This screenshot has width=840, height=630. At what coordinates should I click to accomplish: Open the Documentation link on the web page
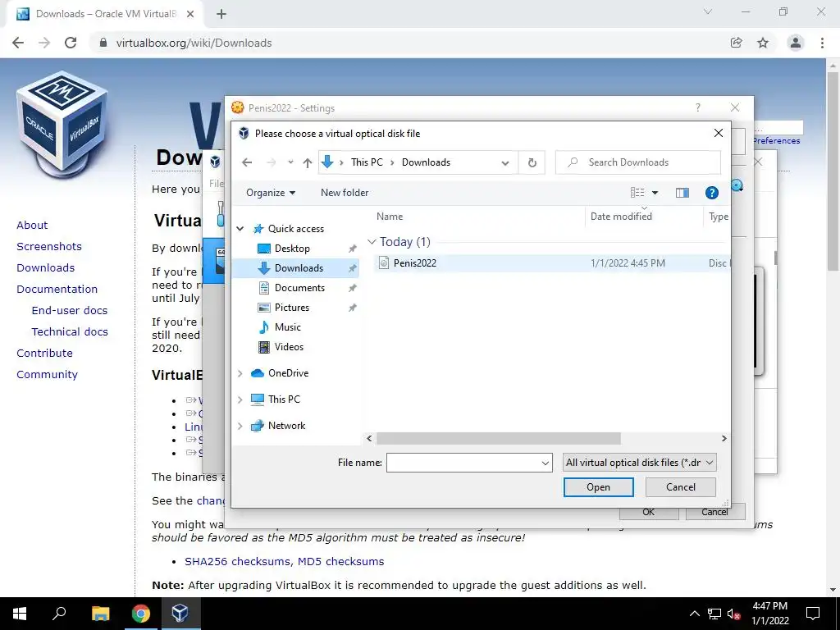(57, 290)
